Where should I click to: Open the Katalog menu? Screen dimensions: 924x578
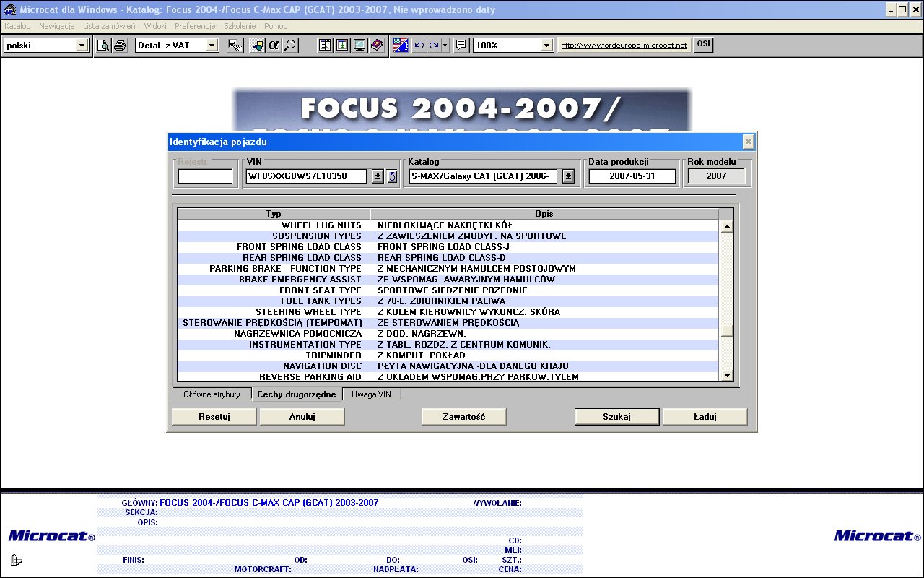17,26
